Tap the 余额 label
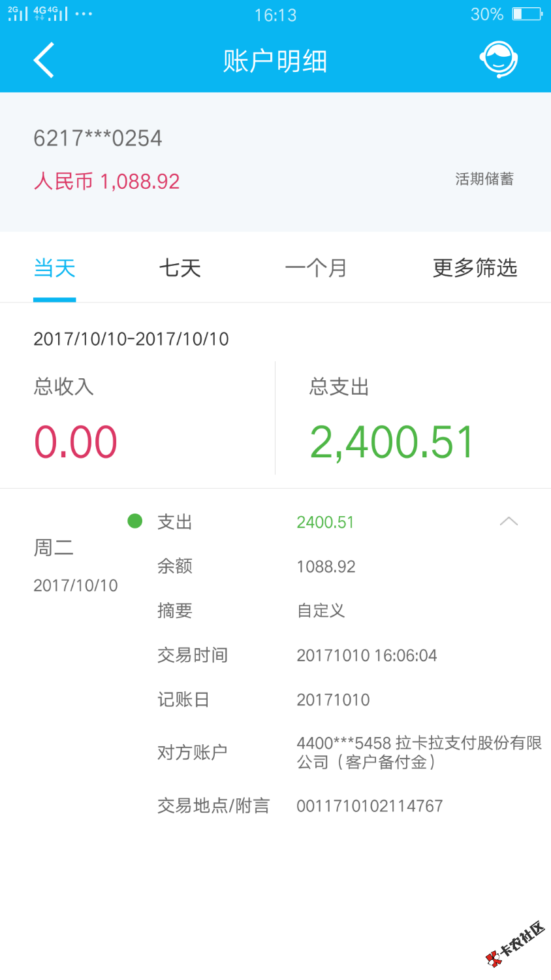The width and height of the screenshot is (551, 980). coord(175,566)
